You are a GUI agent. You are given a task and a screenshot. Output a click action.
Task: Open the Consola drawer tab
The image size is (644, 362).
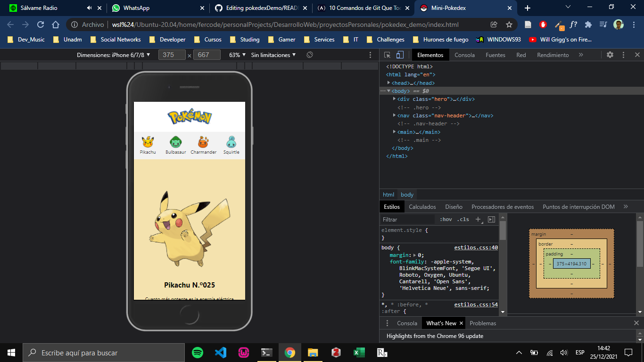point(407,323)
